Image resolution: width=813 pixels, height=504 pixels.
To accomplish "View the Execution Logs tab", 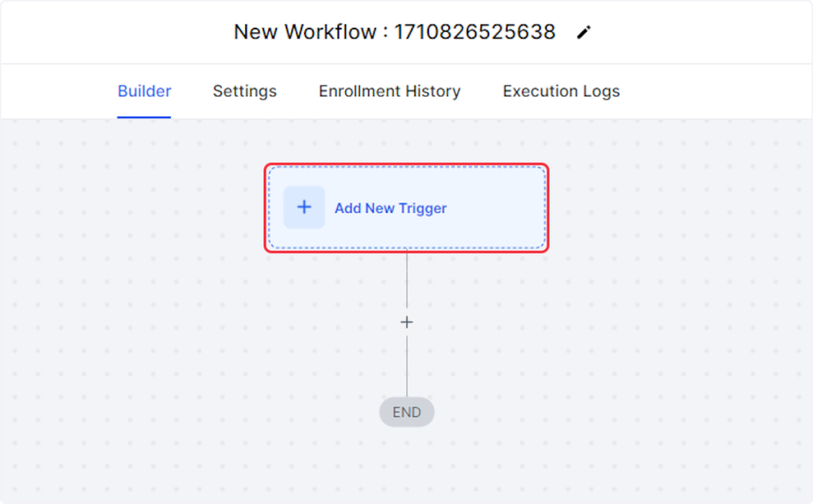I will [x=561, y=91].
